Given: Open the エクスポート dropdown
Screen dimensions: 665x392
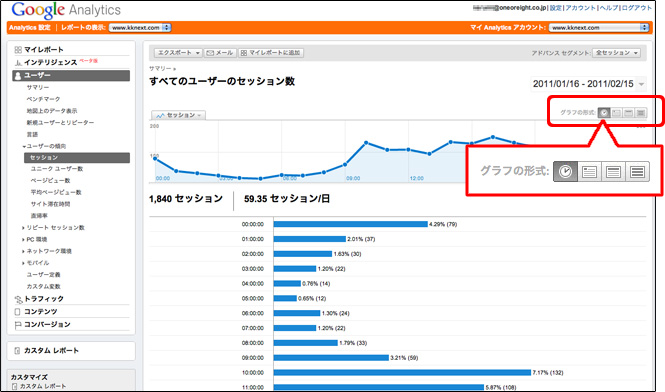Looking at the screenshot, I should [177, 53].
